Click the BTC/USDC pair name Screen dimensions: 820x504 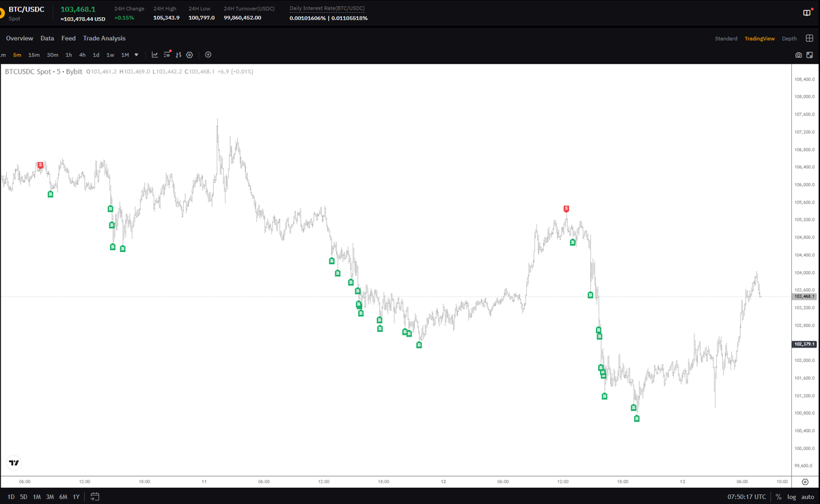pyautogui.click(x=26, y=10)
